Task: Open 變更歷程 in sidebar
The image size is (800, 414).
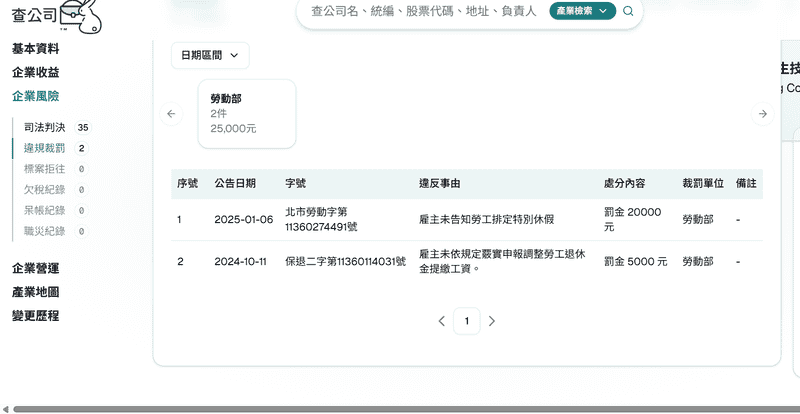Action: (x=35, y=316)
